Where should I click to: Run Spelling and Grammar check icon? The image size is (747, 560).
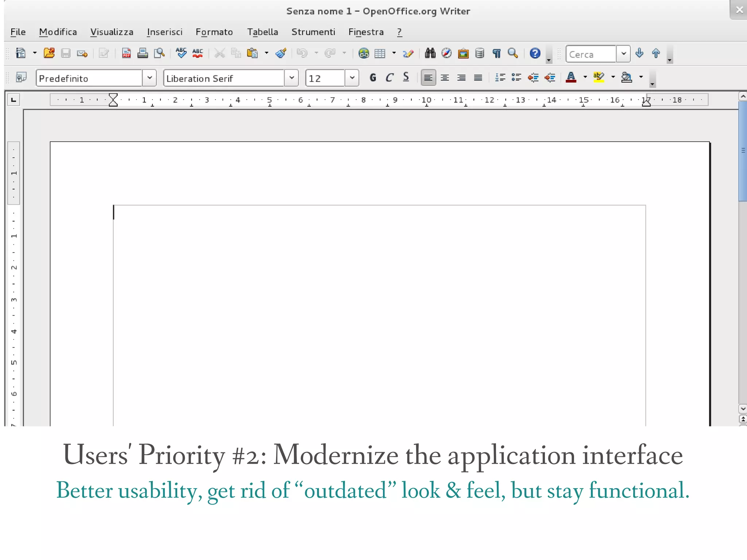click(181, 53)
